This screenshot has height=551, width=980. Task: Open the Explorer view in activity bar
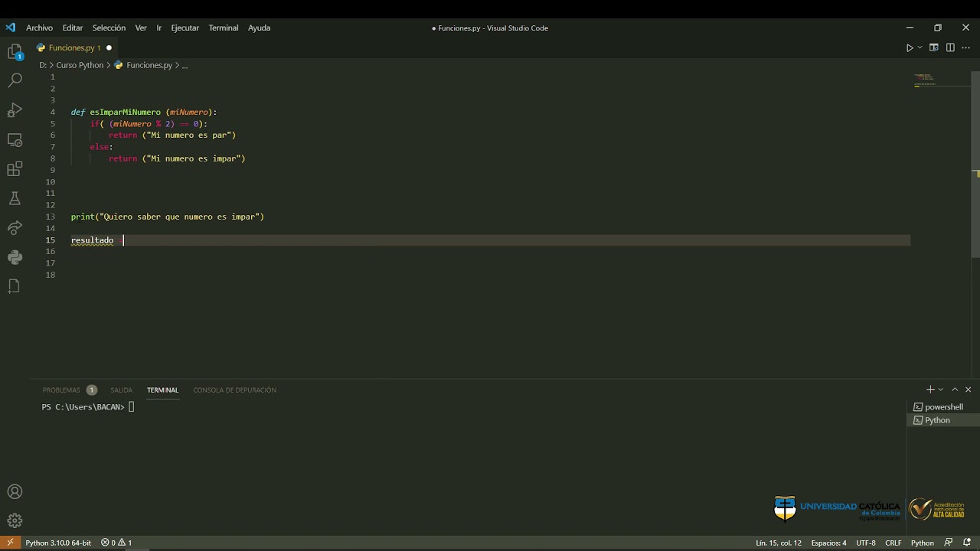point(15,53)
